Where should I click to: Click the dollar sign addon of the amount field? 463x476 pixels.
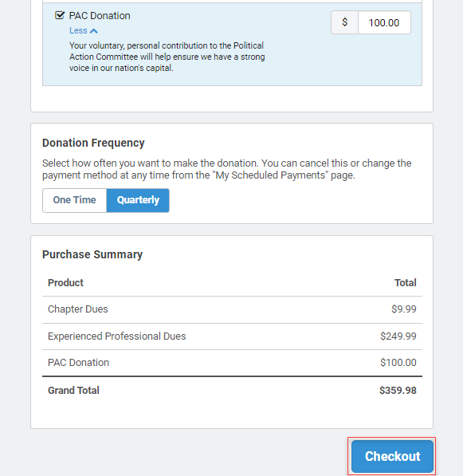point(345,22)
